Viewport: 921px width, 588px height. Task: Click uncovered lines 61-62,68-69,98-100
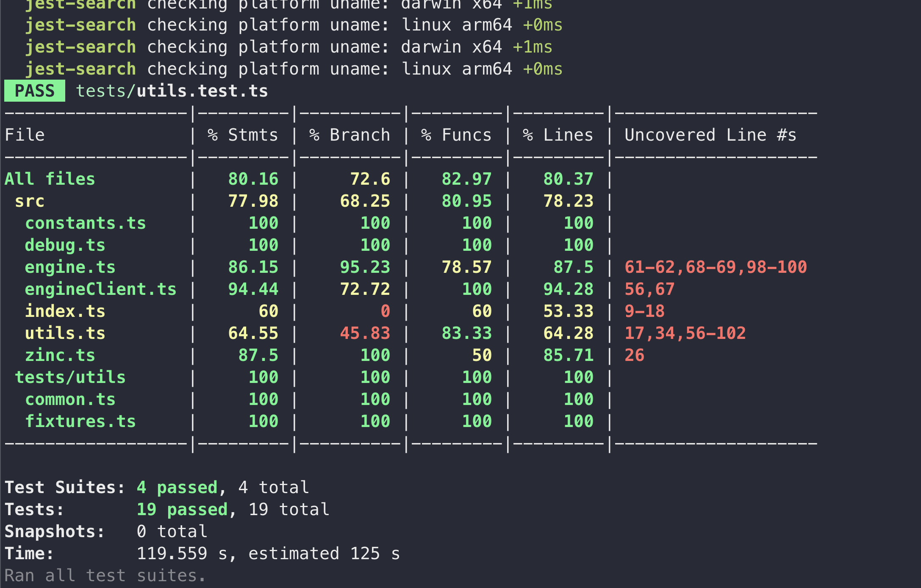716,267
